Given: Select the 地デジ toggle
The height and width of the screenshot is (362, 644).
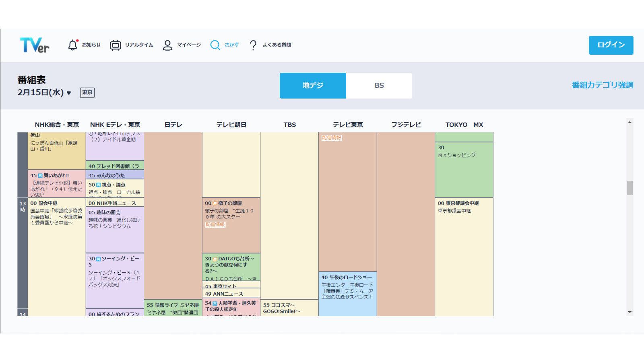Looking at the screenshot, I should [x=313, y=86].
